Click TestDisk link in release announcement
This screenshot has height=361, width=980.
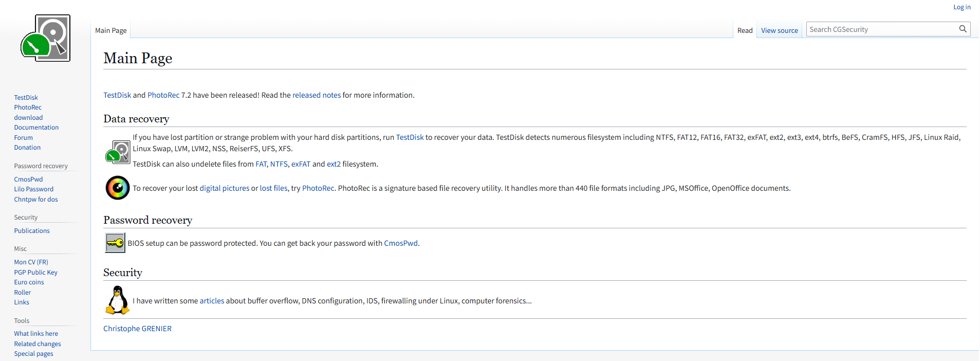point(117,95)
